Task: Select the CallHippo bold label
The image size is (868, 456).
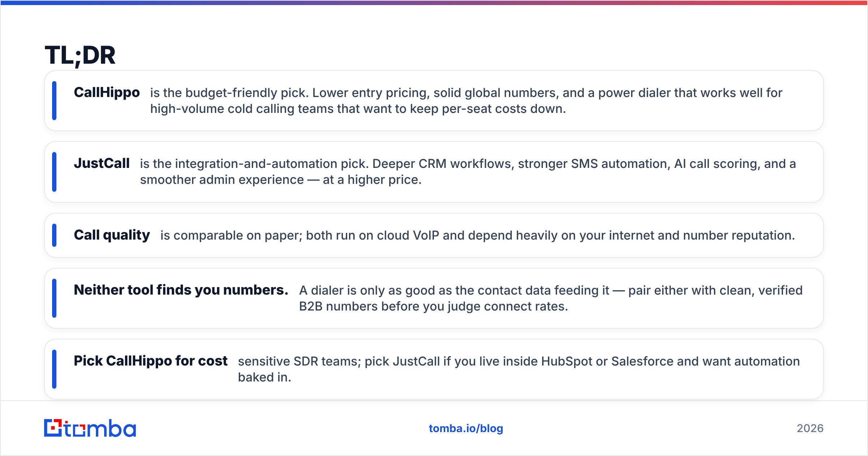Action: click(107, 93)
